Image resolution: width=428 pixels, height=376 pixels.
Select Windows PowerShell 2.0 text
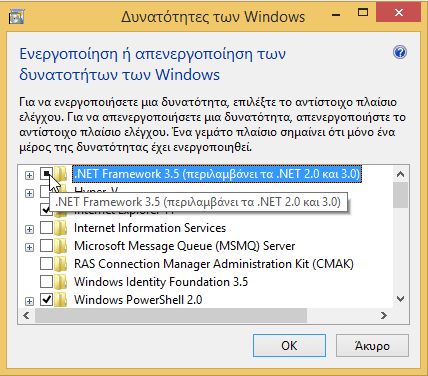click(x=138, y=300)
